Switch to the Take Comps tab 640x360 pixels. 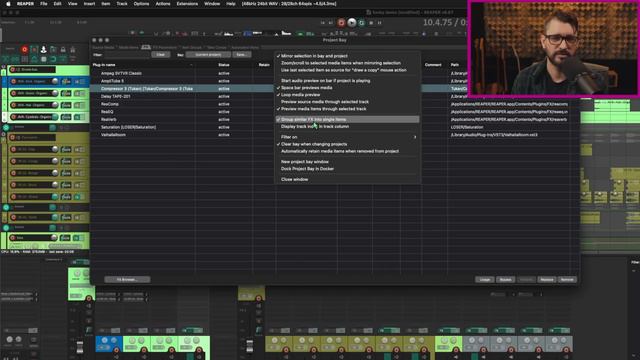(217, 47)
